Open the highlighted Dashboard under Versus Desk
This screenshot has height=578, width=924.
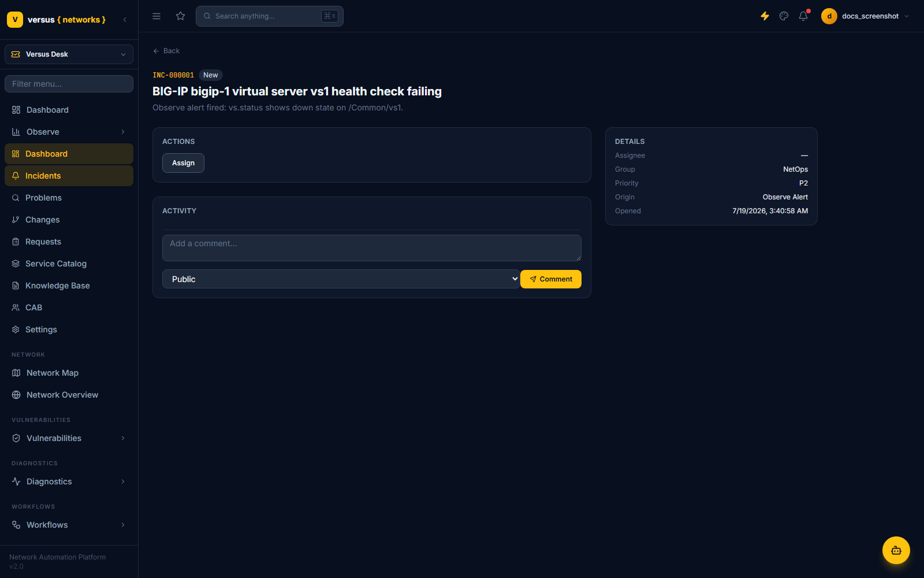pos(69,154)
